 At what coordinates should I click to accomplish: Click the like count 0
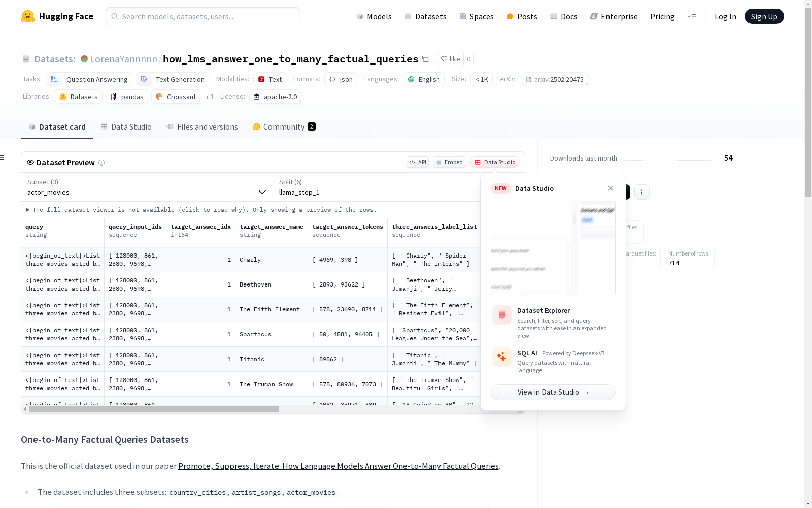tap(468, 59)
